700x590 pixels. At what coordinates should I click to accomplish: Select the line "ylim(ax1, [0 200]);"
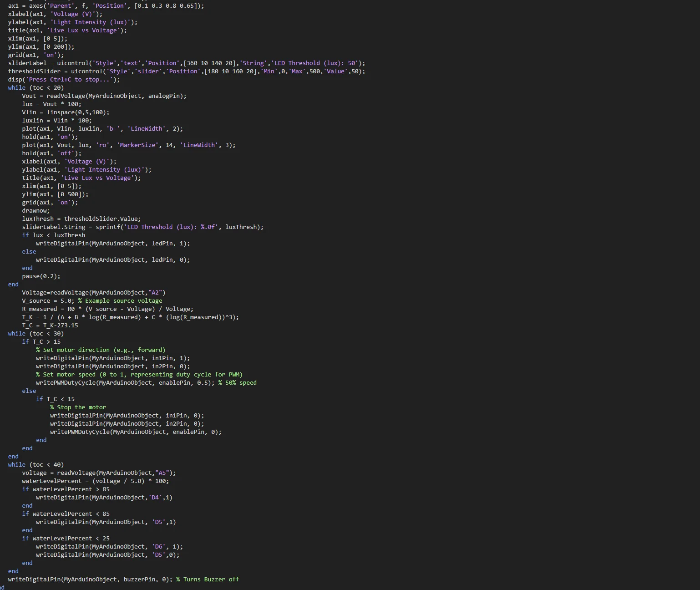click(41, 47)
